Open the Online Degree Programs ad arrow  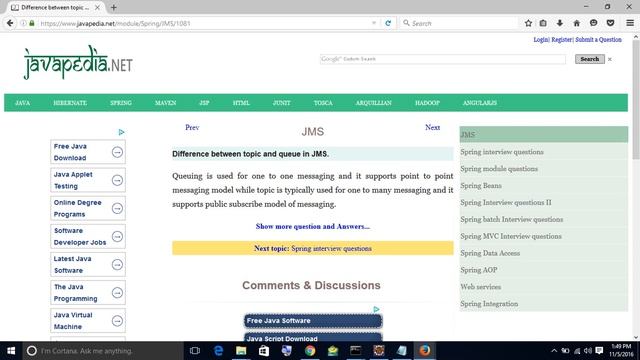[x=117, y=209]
